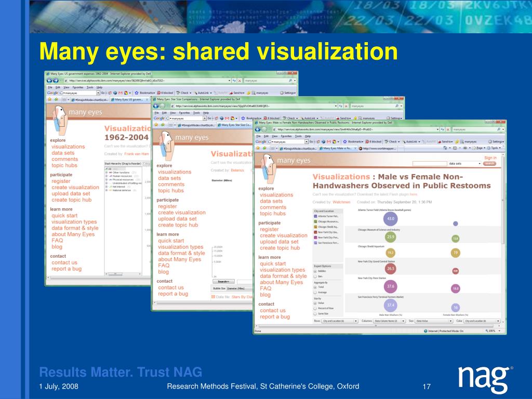Image resolution: width=532 pixels, height=399 pixels.
Task: Select Percent of Row under Size By
Action: click(x=315, y=309)
